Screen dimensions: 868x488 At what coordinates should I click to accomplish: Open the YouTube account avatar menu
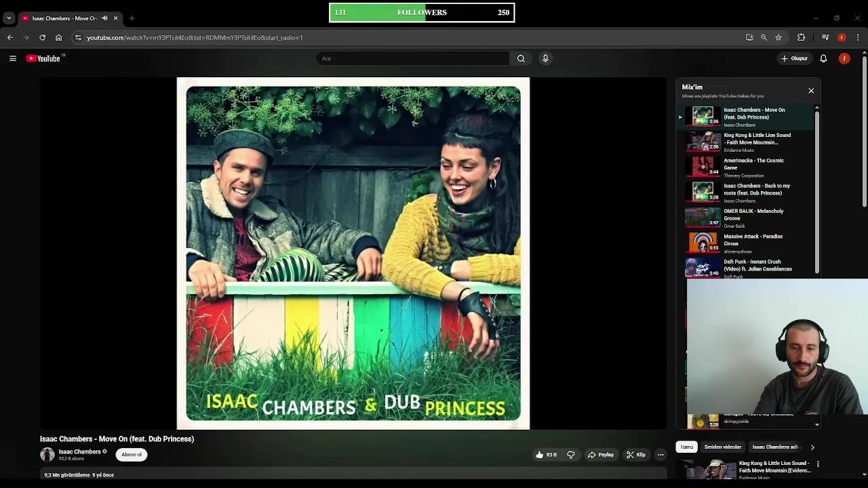844,58
